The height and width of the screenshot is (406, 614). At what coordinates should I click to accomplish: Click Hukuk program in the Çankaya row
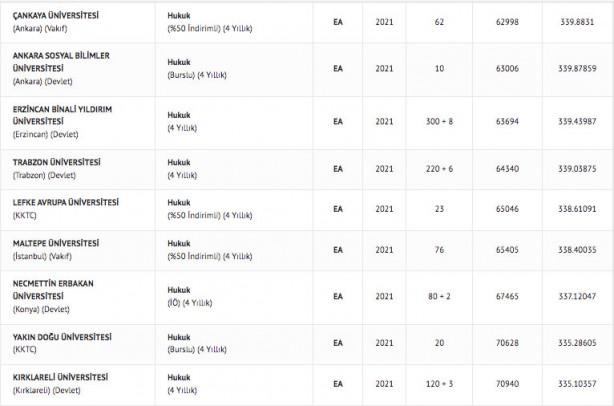click(x=180, y=14)
